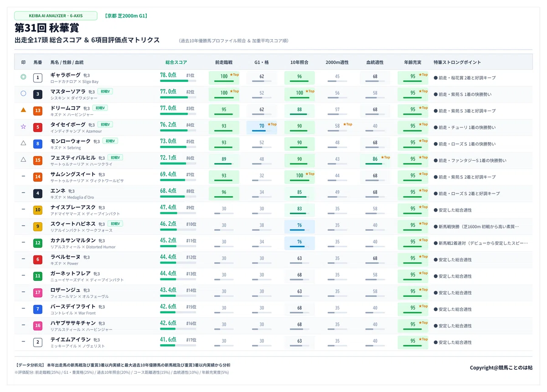Click the 特筆ストロングポイント column header
Screen dimensions: 547x392
(x=457, y=62)
